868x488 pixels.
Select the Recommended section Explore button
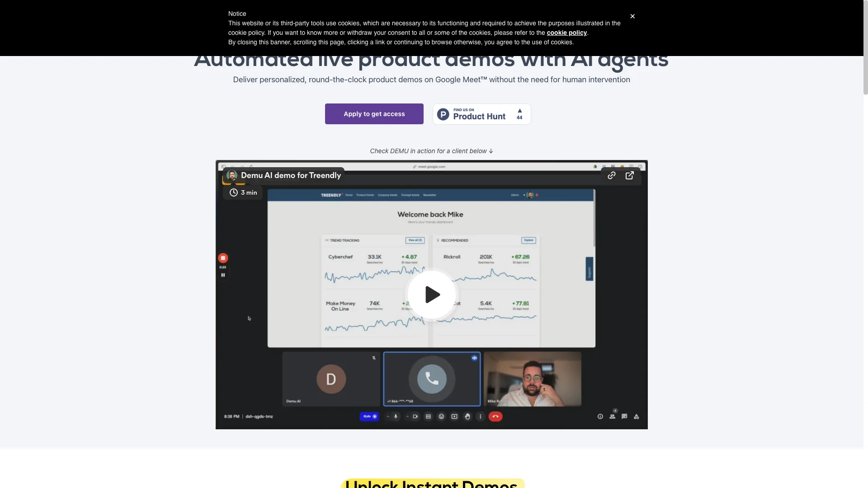(x=528, y=239)
